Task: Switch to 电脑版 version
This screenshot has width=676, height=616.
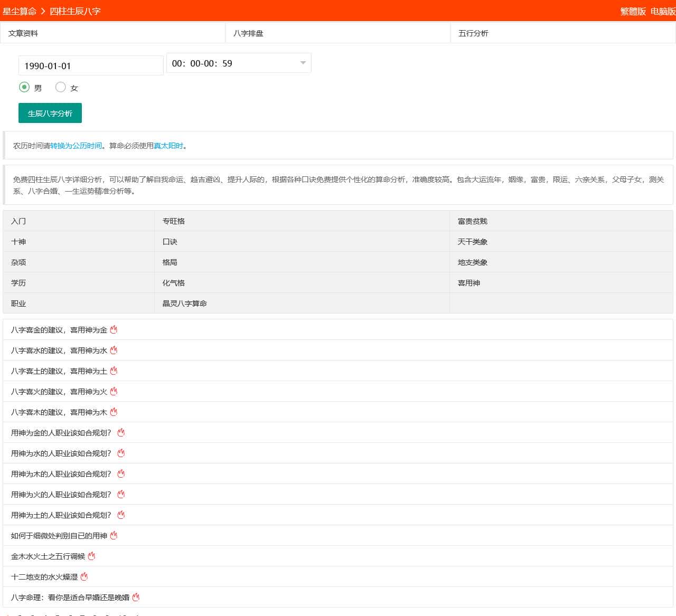Action: coord(663,11)
